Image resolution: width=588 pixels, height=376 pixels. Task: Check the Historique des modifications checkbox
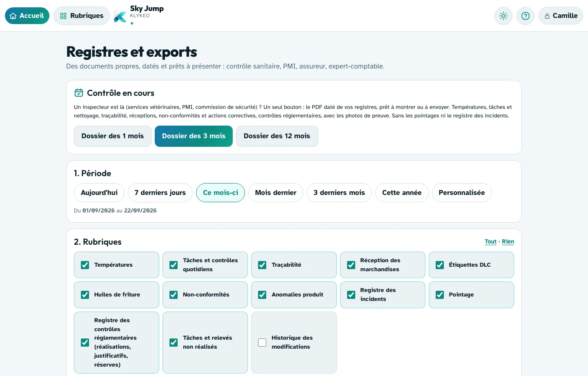(x=262, y=343)
